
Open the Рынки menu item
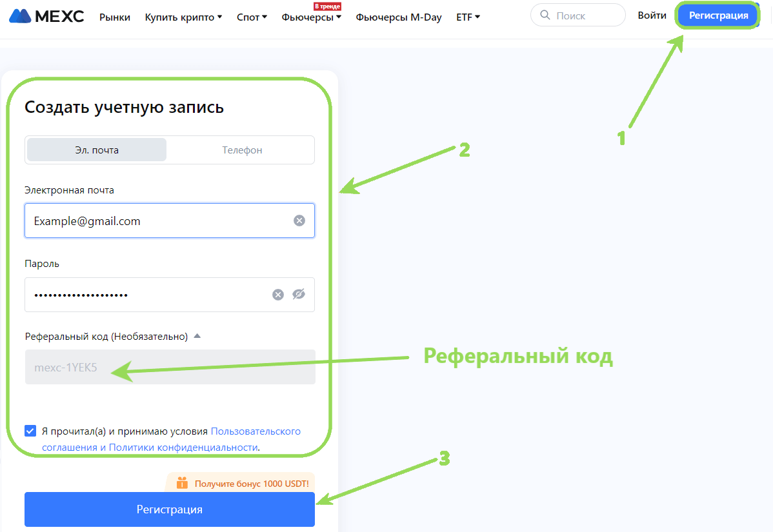point(115,17)
